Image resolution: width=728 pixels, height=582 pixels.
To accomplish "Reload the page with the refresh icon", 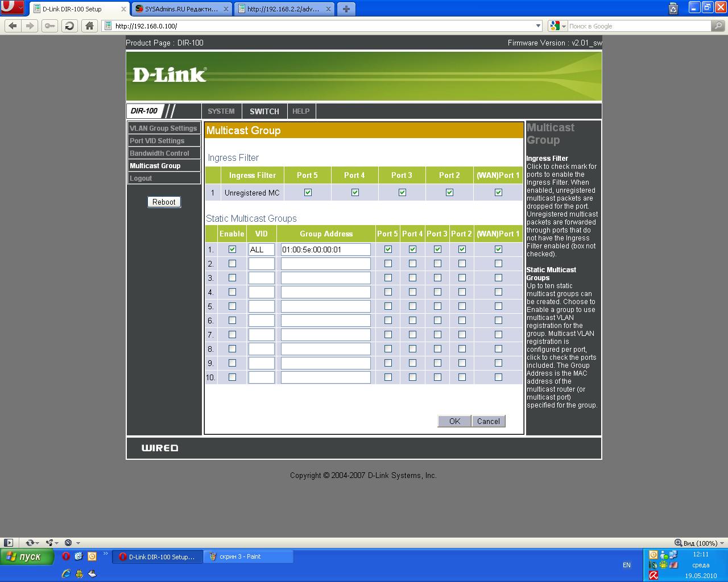I will click(x=69, y=26).
